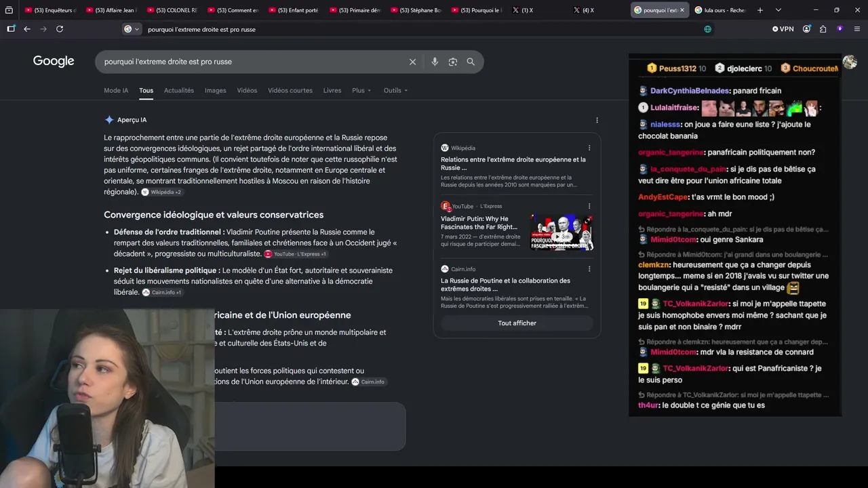Open the Livres results tab
Viewport: 868px width, 488px height.
coord(332,90)
